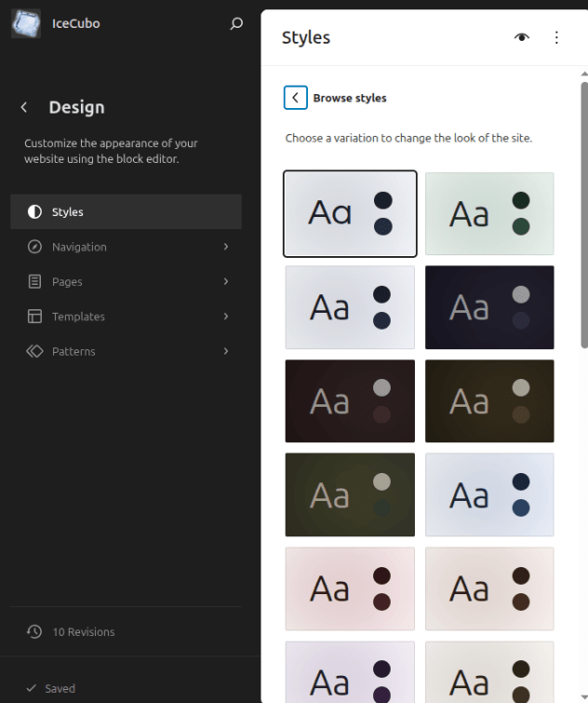Open the Styles more options menu
Viewport: 588px width, 703px height.
pyautogui.click(x=556, y=37)
